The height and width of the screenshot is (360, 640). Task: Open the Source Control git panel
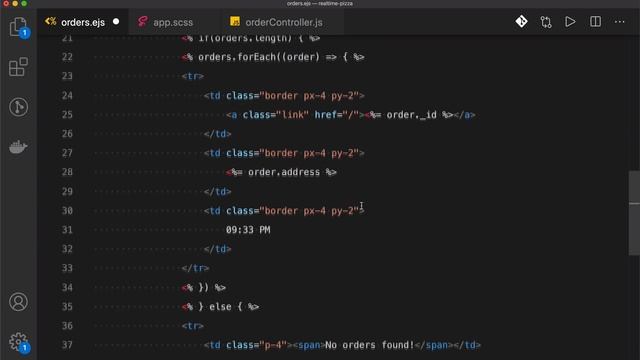click(18, 107)
